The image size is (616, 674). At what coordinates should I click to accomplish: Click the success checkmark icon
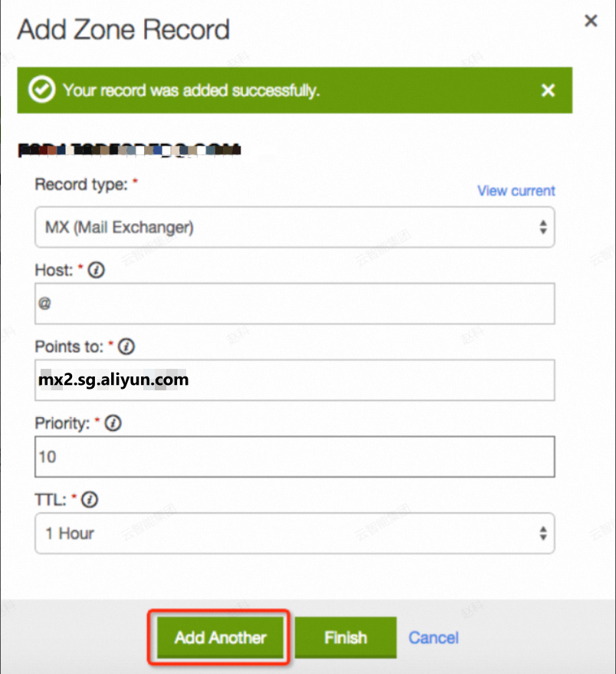coord(41,90)
